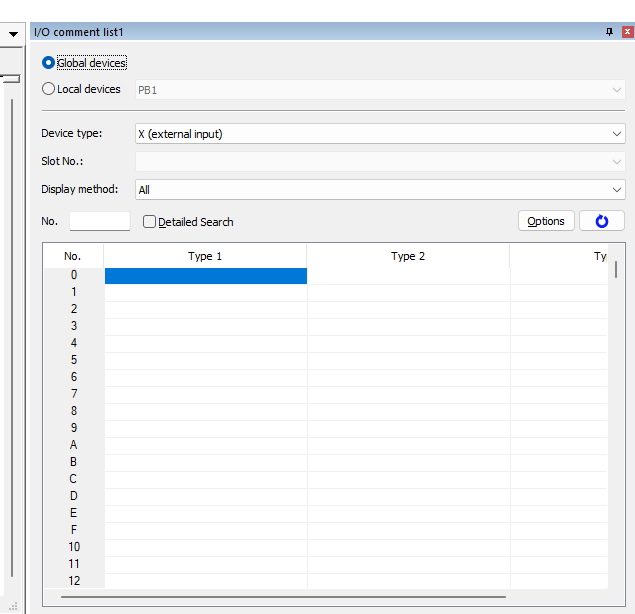Select row B in the list
Screen dimensions: 635x614
click(x=74, y=462)
